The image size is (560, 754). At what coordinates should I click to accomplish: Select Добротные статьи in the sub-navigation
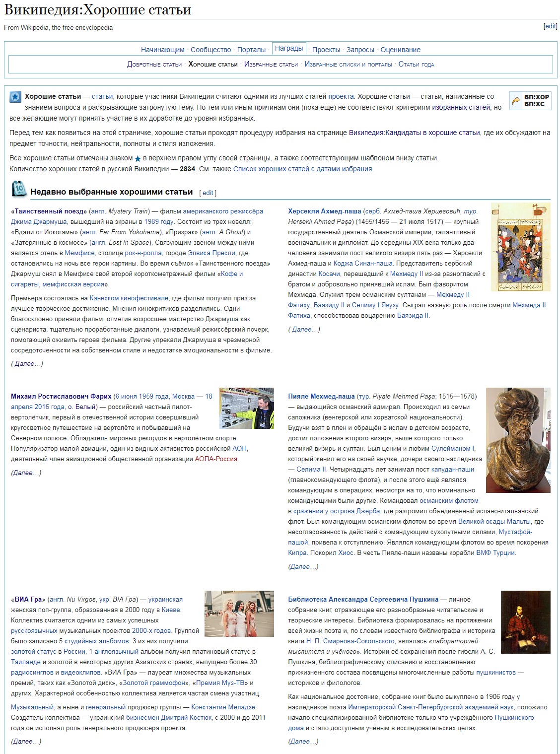click(x=154, y=65)
